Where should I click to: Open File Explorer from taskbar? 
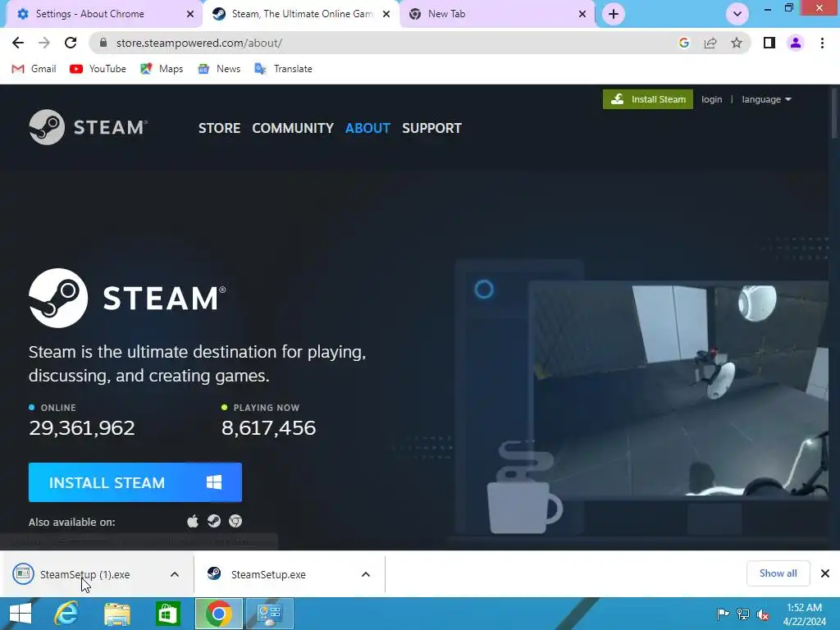117,614
